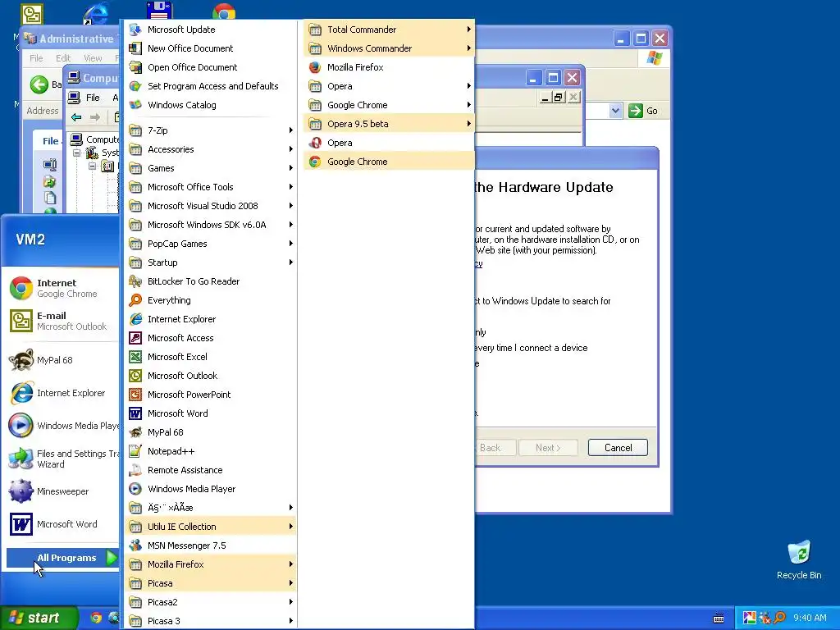Open E-mail Microsoft Outlook pinned item
The image size is (840, 630).
pyautogui.click(x=62, y=321)
